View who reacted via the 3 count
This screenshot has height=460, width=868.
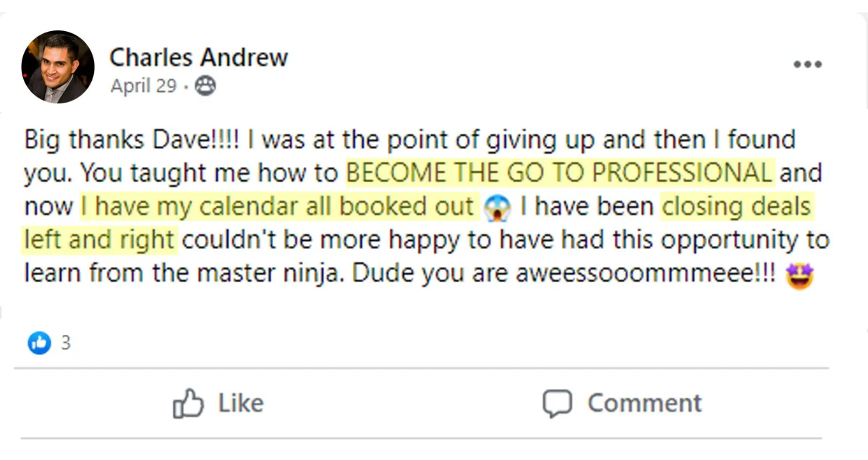pyautogui.click(x=65, y=343)
